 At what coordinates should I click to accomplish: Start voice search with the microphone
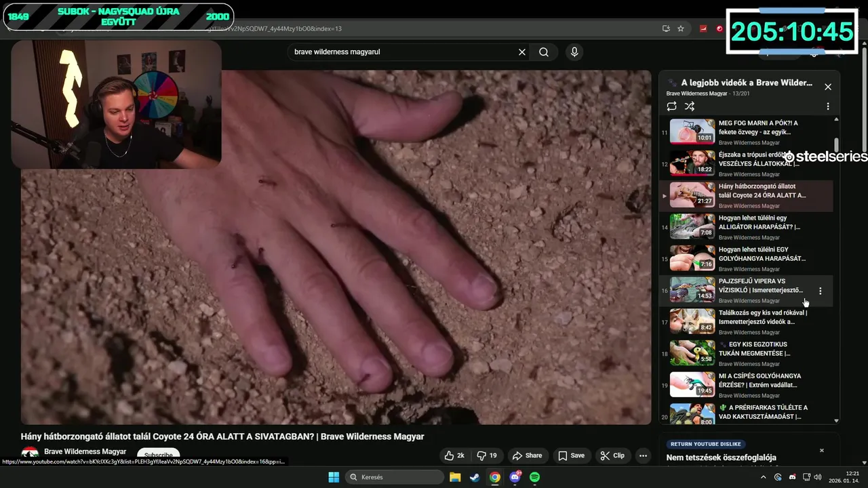[x=574, y=52]
